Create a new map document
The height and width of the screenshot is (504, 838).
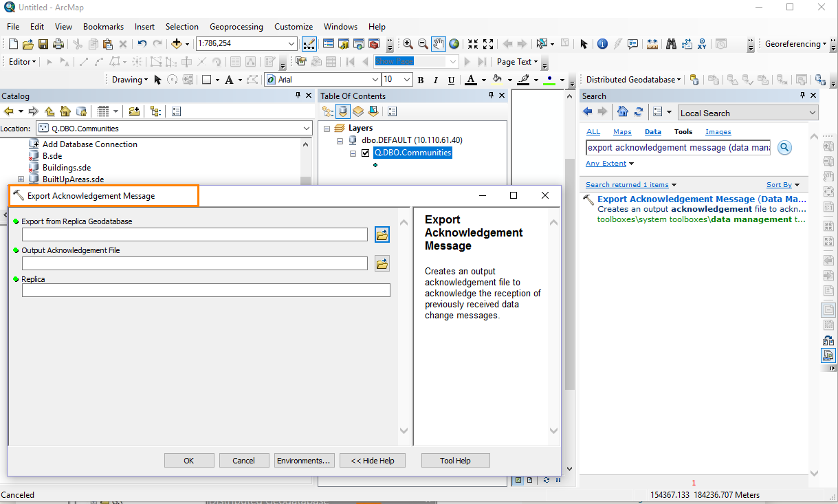(13, 44)
